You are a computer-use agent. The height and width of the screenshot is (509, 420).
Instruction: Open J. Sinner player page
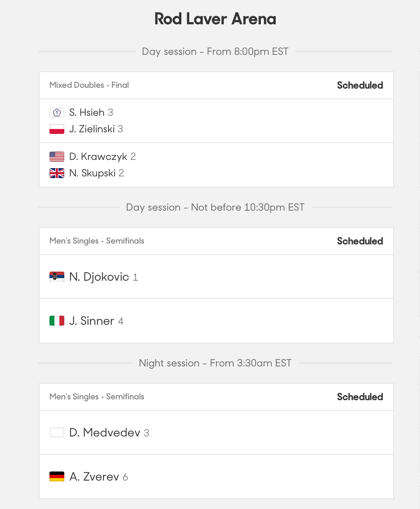click(x=92, y=321)
